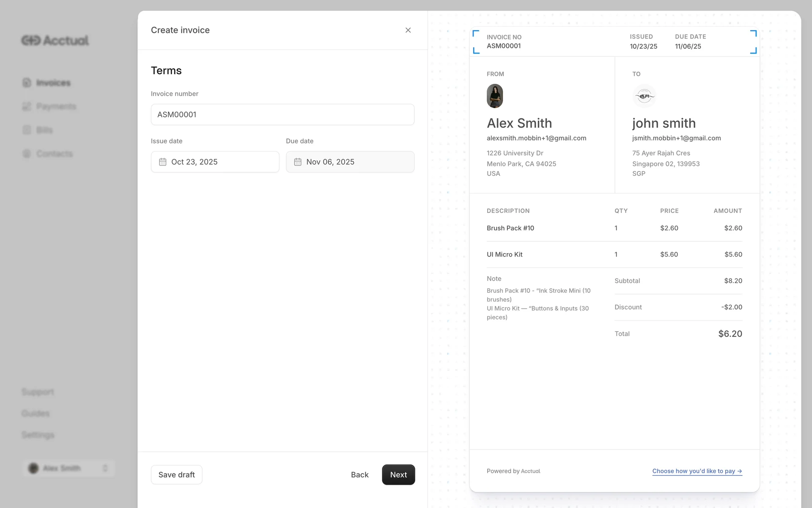812x508 pixels.
Task: Click calendar icon in Due date field
Action: [x=298, y=162]
